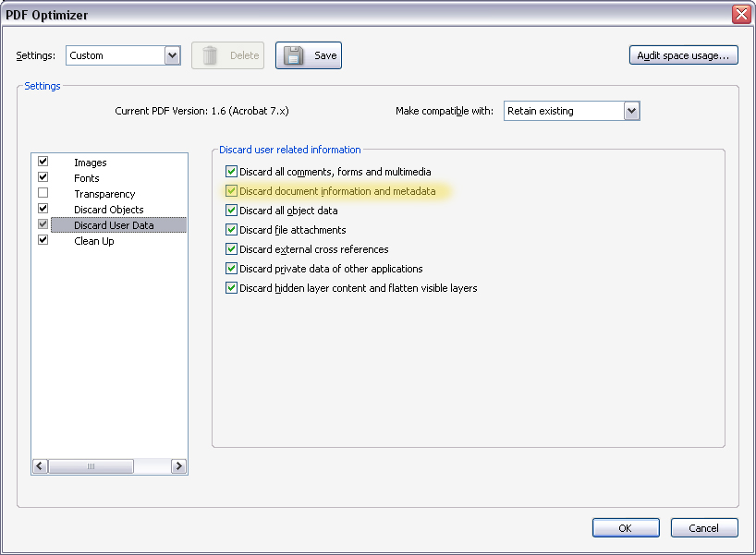The width and height of the screenshot is (756, 555).
Task: Close the PDF Optimizer dialog
Action: [741, 15]
